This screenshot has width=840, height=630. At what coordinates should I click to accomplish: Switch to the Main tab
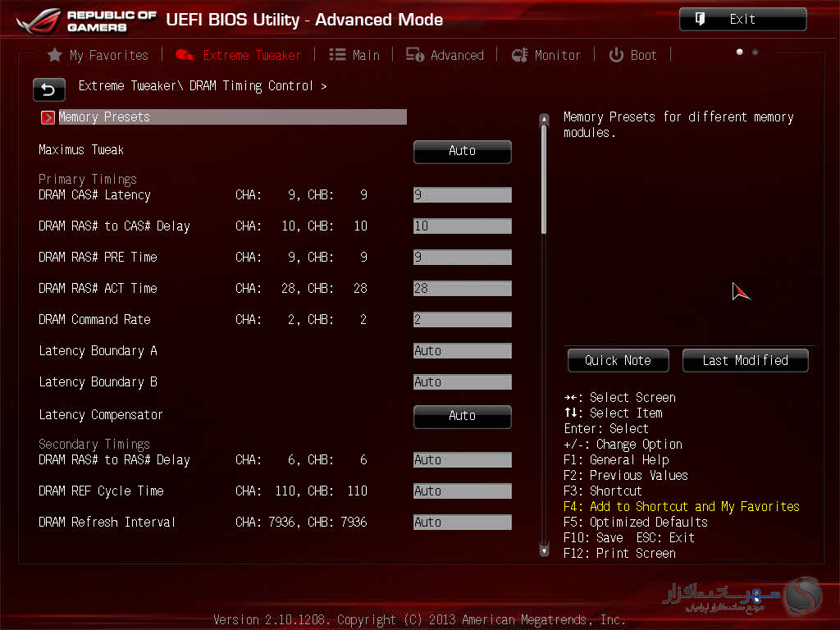365,55
